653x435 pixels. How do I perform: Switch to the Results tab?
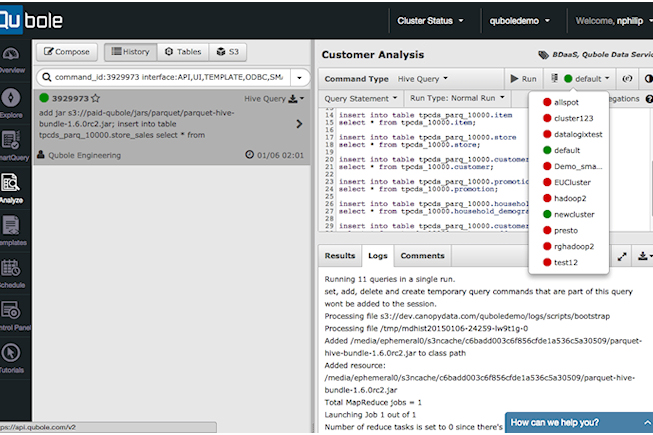(x=339, y=256)
